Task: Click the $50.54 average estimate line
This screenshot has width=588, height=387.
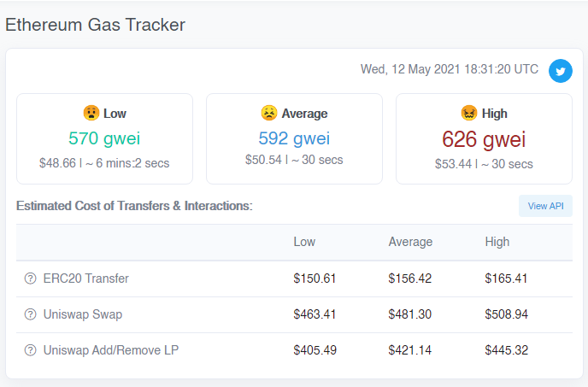Action: 294,160
